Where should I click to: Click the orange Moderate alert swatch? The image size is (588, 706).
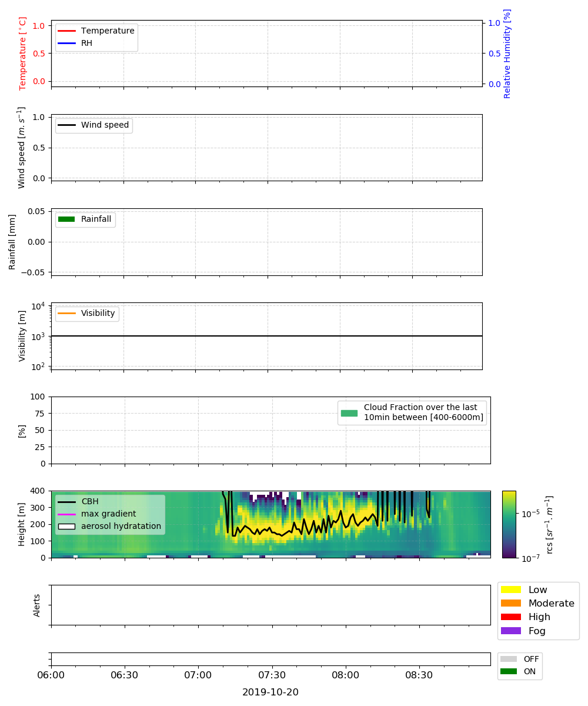[510, 603]
